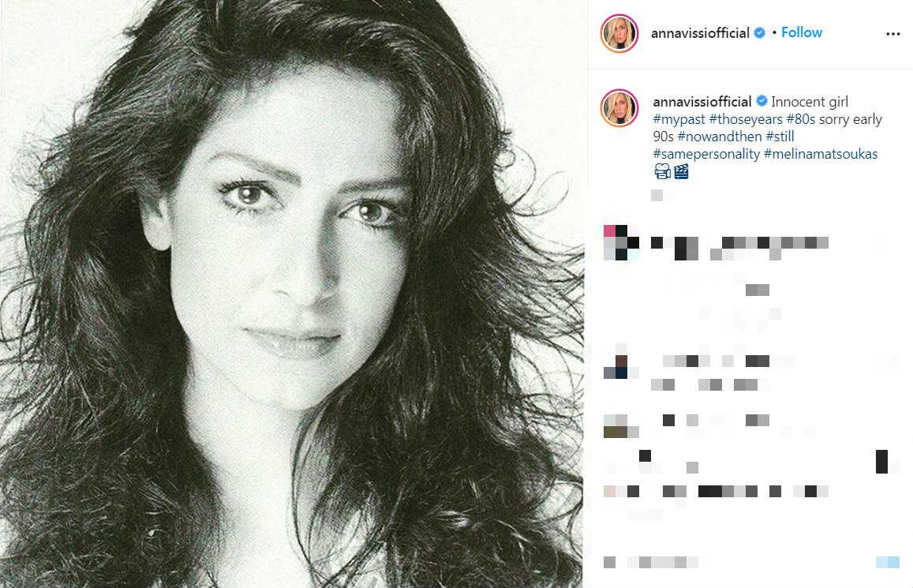Click the caption profile avatar thumbnail
This screenshot has width=913, height=588.
pos(619,107)
